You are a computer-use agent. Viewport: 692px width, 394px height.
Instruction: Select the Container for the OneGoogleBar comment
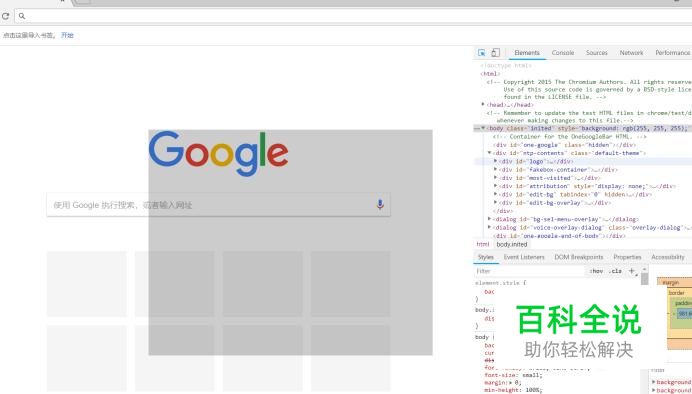click(x=570, y=137)
